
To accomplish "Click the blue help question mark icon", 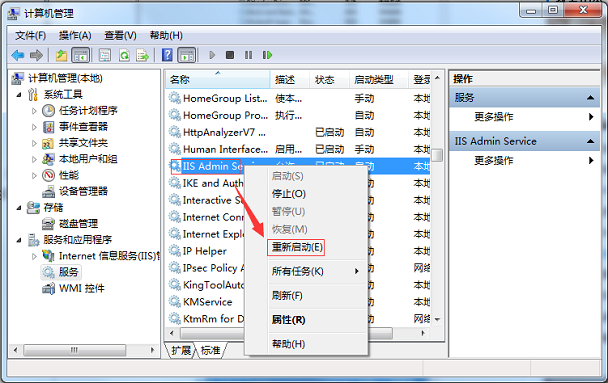I will [x=167, y=55].
